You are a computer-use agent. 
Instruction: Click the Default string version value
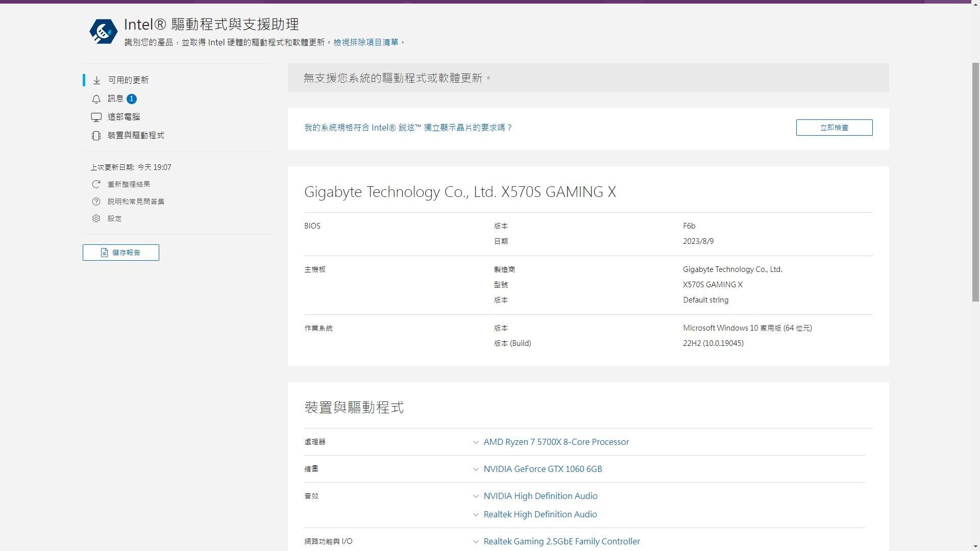[x=705, y=300]
